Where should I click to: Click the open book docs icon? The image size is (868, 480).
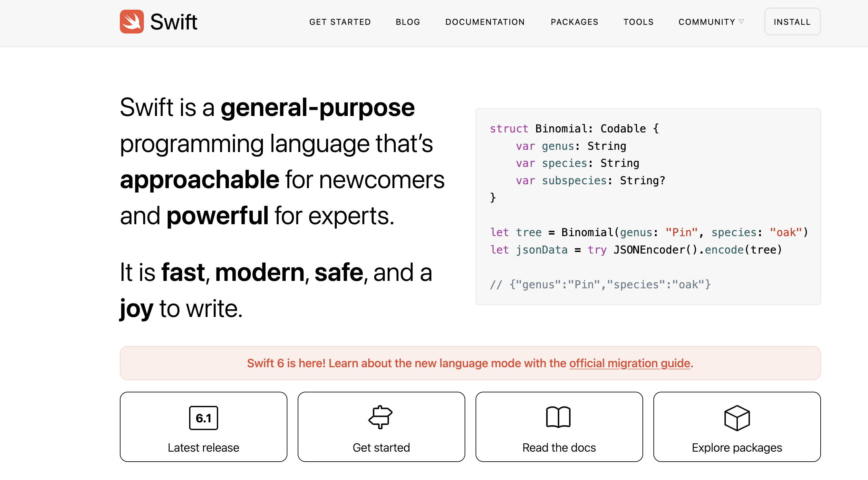point(558,417)
